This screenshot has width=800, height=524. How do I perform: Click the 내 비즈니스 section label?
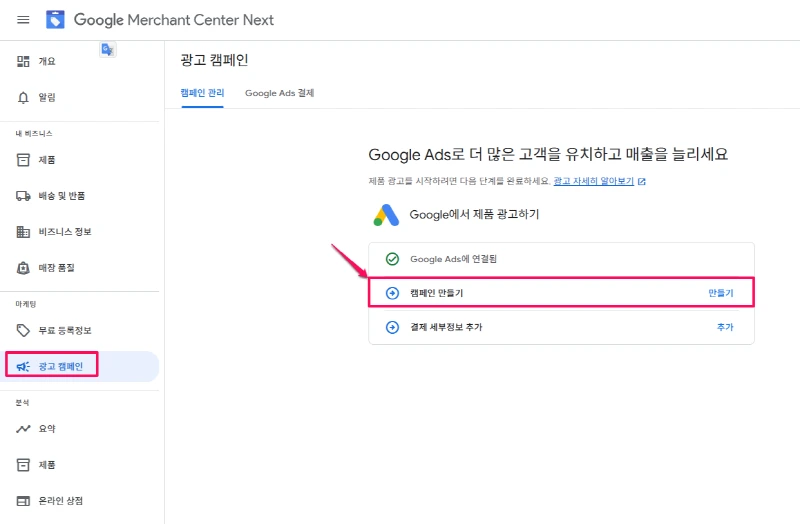tap(34, 134)
